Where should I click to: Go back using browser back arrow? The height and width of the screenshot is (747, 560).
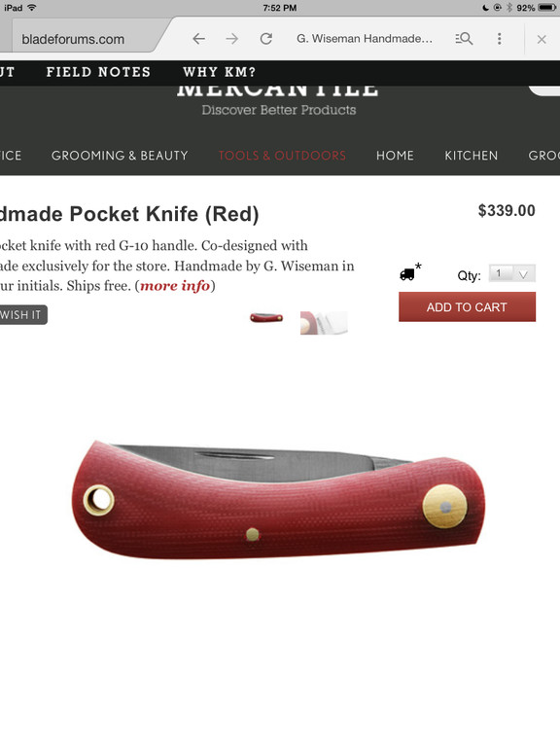(x=199, y=39)
